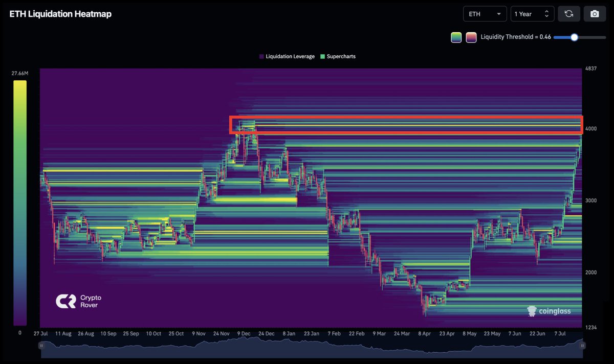Click the 22 Jun date label
The height and width of the screenshot is (364, 614).
point(537,334)
